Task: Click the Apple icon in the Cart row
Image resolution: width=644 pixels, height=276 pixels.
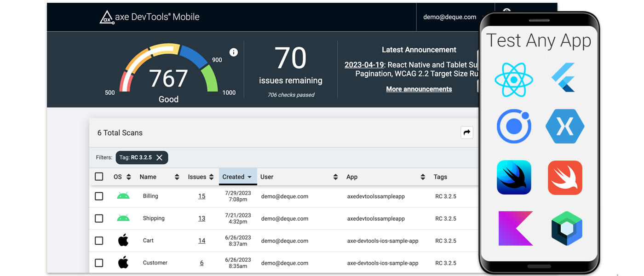Action: pyautogui.click(x=123, y=240)
